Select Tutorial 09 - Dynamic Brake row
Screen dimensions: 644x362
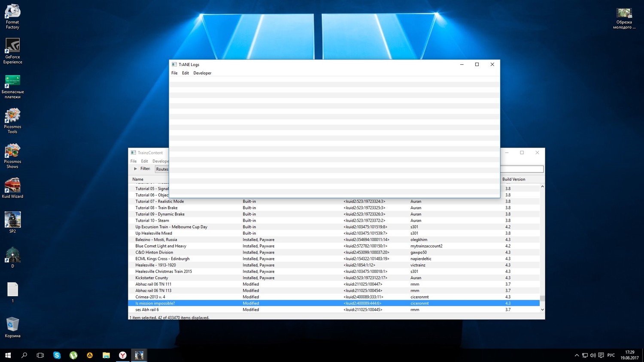point(334,214)
